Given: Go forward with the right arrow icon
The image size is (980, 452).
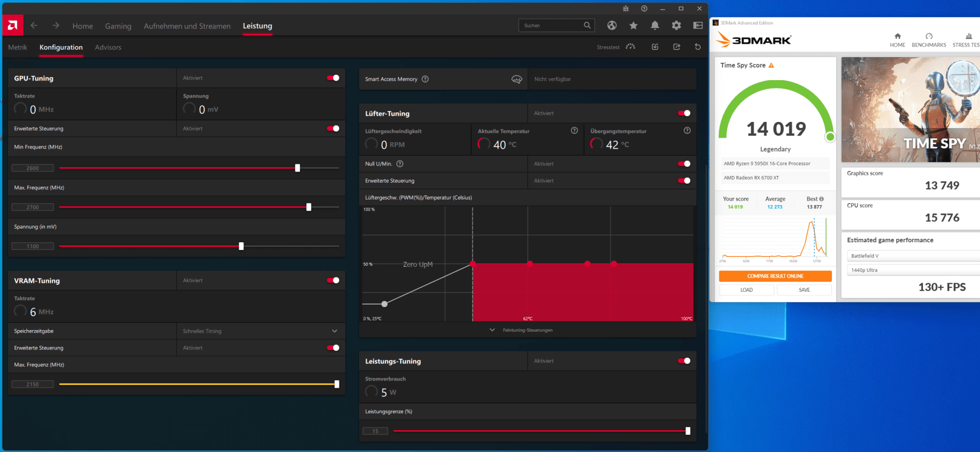Looking at the screenshot, I should click(56, 26).
